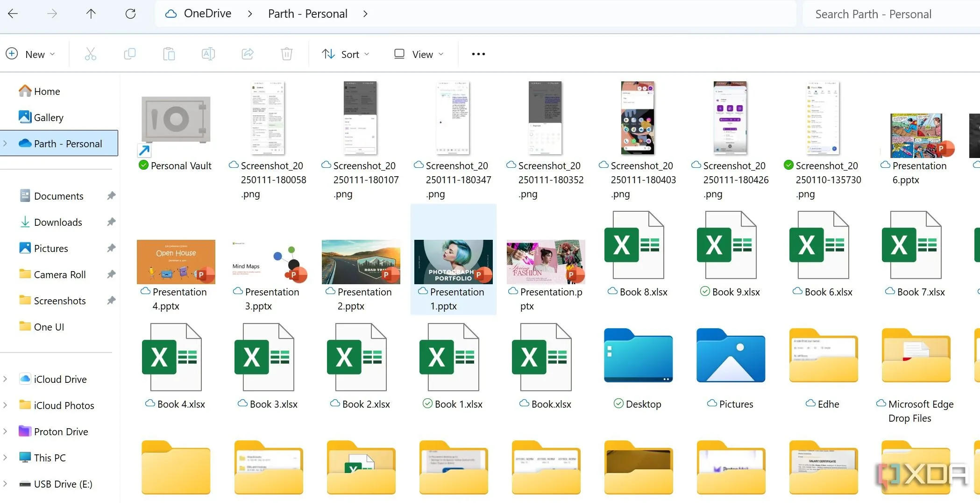The height and width of the screenshot is (503, 980).
Task: Click the Delete trash icon
Action: 287,54
